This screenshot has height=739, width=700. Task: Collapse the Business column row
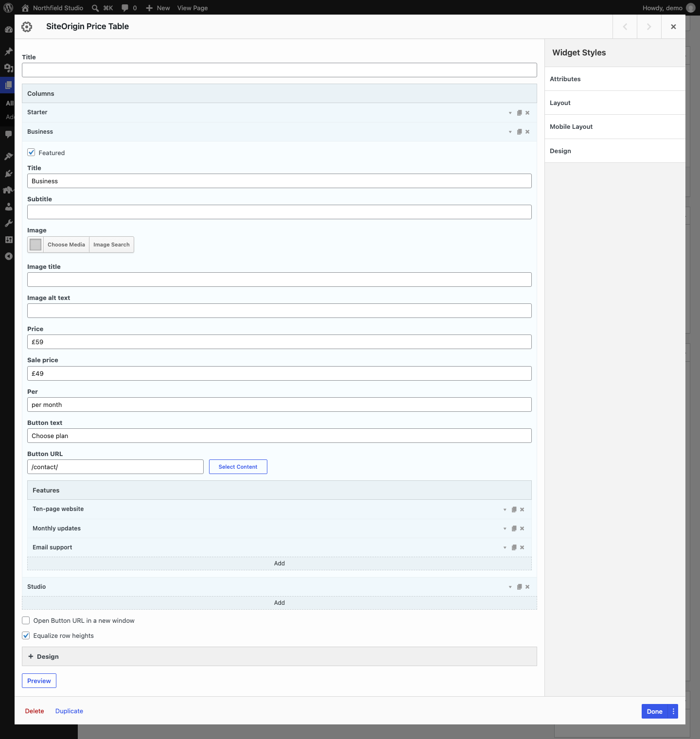(510, 132)
